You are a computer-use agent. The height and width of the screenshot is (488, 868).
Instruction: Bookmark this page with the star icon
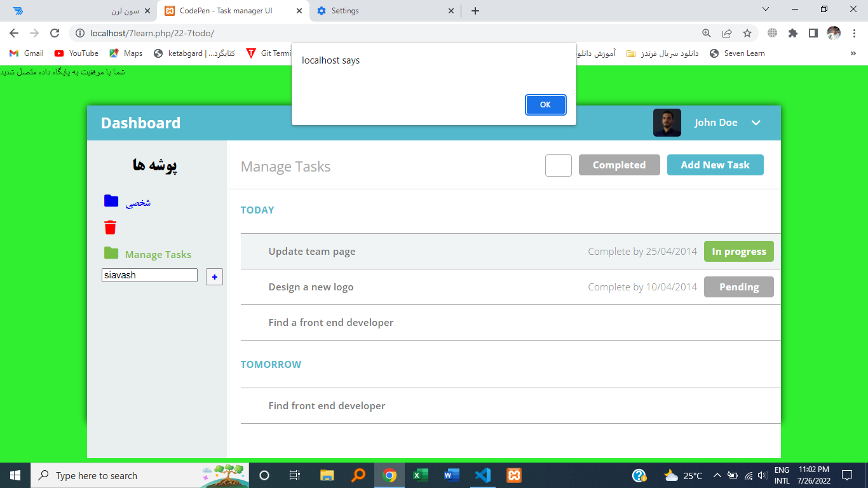[x=747, y=33]
